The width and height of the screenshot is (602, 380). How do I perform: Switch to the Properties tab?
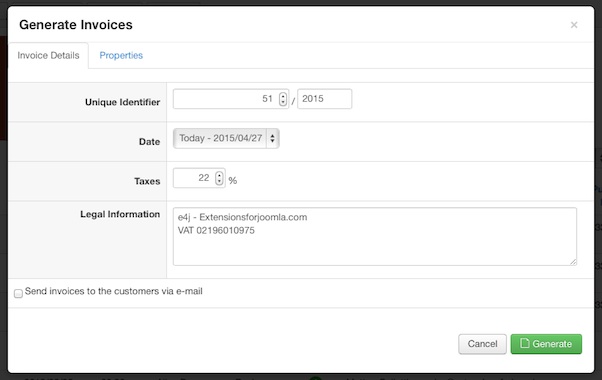(x=121, y=55)
